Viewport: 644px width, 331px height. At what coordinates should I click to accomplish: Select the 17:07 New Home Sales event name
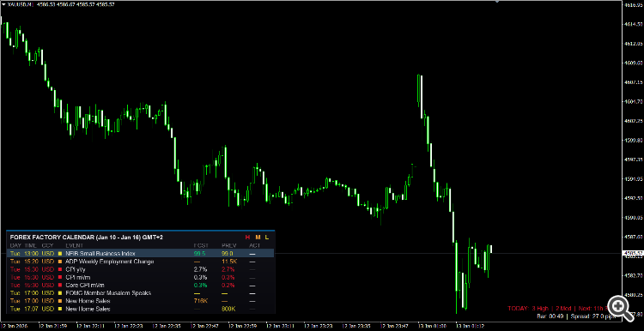click(88, 309)
